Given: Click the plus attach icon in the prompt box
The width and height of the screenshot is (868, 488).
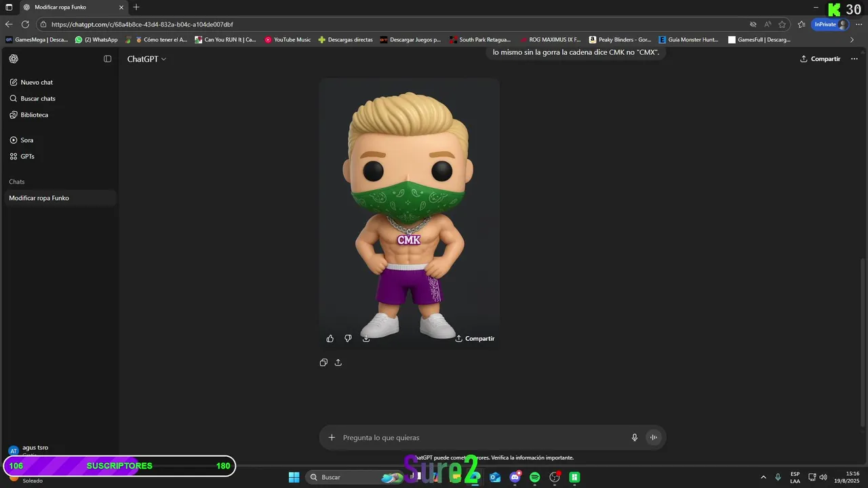Looking at the screenshot, I should pos(332,437).
